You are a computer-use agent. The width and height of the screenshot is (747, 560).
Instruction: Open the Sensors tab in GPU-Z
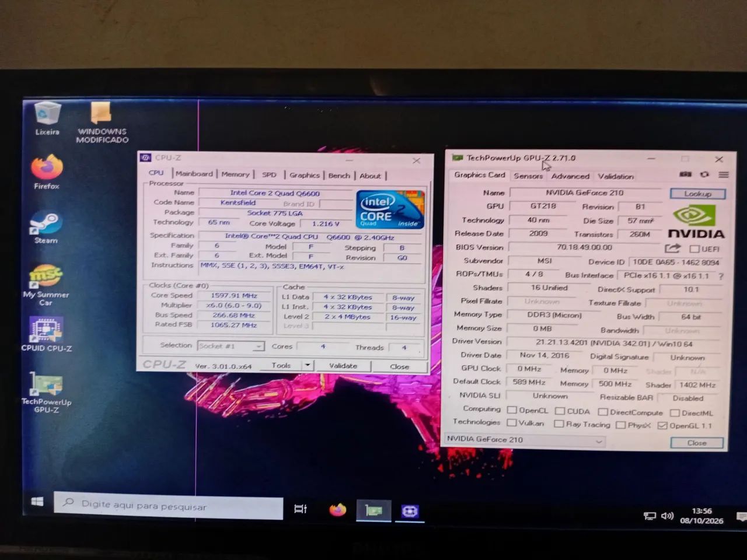coord(528,176)
